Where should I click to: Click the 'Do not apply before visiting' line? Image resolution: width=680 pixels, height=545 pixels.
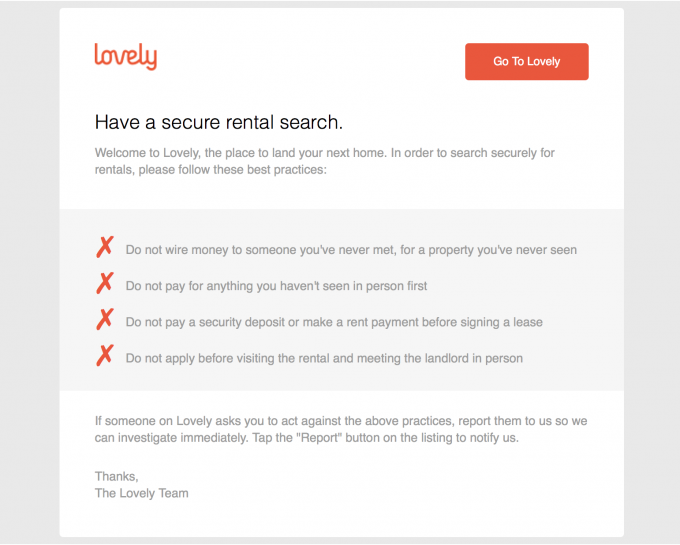tap(324, 358)
